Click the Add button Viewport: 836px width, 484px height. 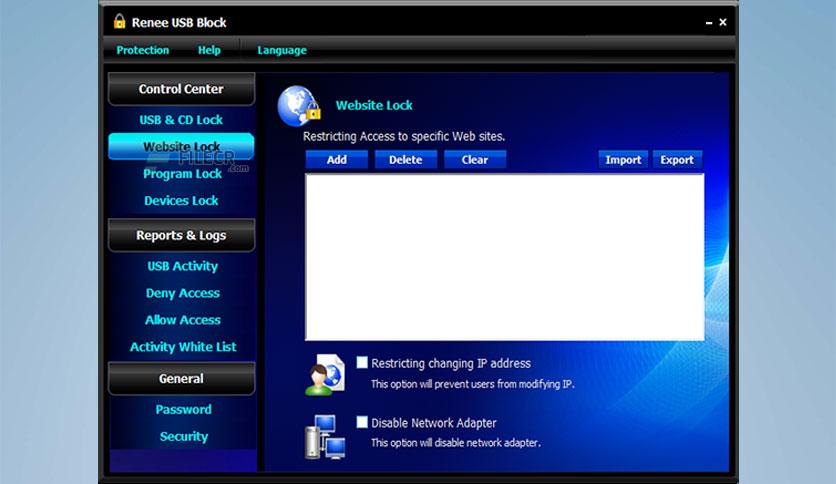(336, 159)
